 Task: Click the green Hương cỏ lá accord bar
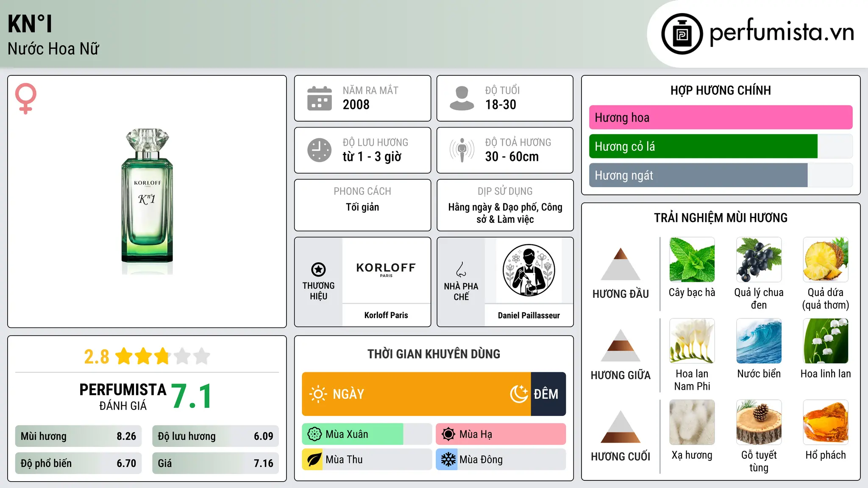click(703, 147)
